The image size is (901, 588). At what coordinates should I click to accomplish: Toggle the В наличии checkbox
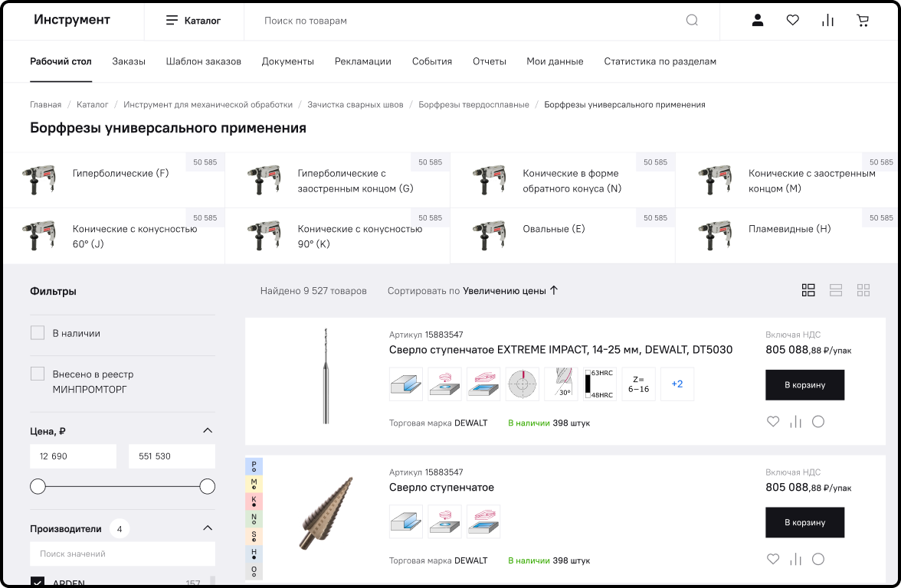(38, 333)
